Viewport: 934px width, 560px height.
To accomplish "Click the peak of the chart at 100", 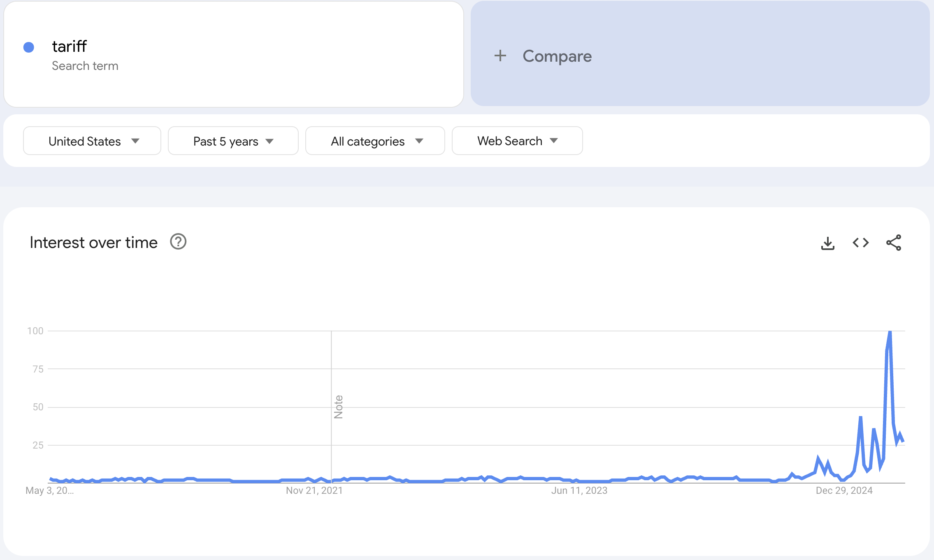I will coord(890,331).
